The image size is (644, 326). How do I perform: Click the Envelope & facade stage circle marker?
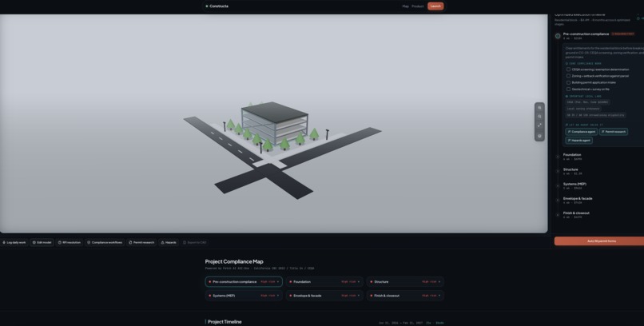[x=558, y=201]
